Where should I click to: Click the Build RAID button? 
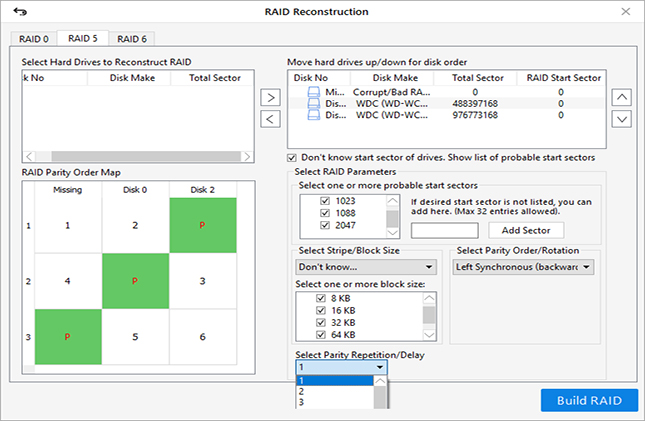[589, 400]
